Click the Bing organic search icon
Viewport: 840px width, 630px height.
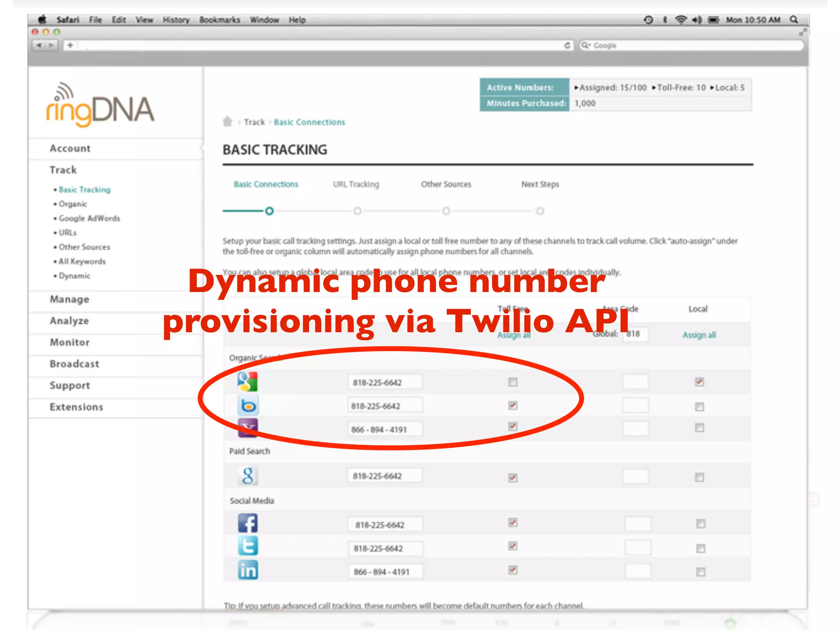[248, 406]
